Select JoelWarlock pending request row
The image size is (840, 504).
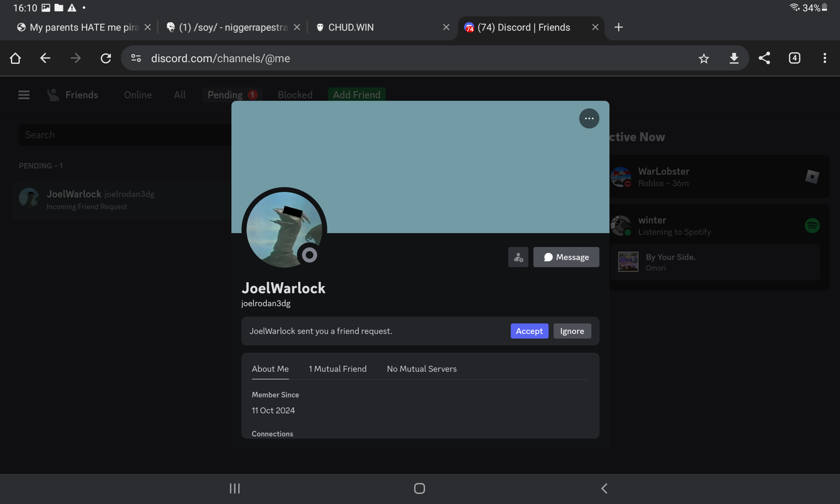click(x=122, y=200)
